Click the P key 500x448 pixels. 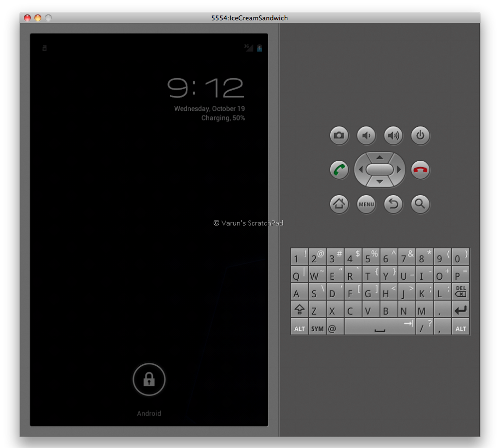[461, 274]
